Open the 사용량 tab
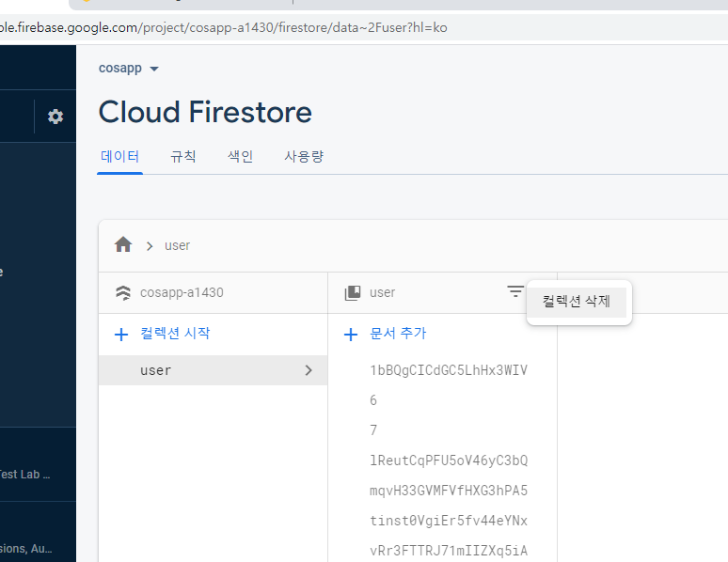This screenshot has width=728, height=562. point(304,156)
